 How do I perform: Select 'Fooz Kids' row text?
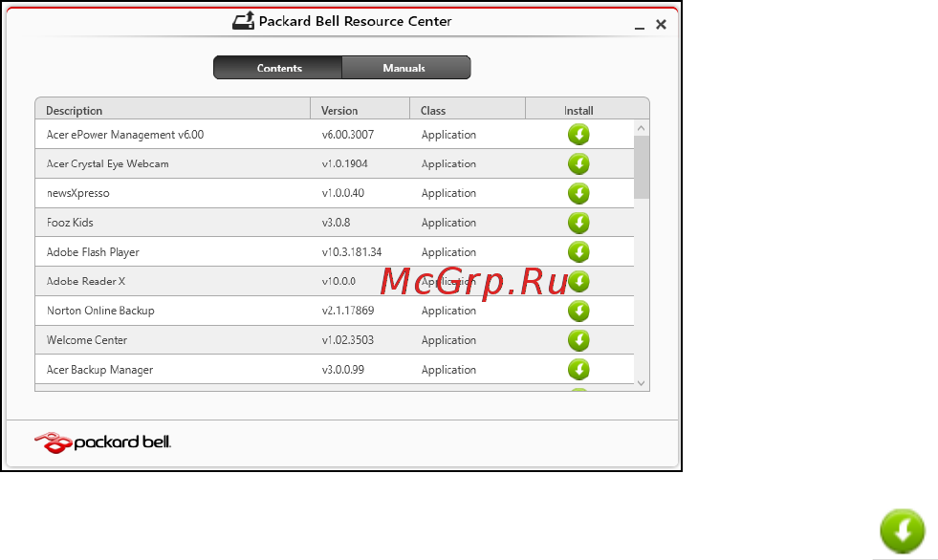click(70, 223)
